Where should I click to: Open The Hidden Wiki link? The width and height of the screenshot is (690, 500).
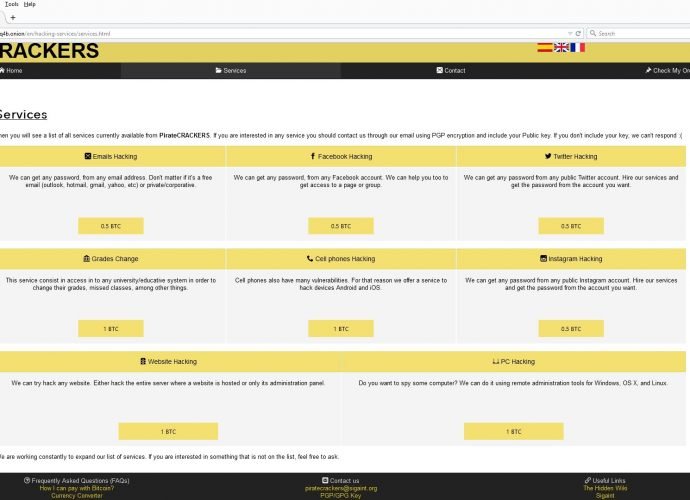point(605,488)
